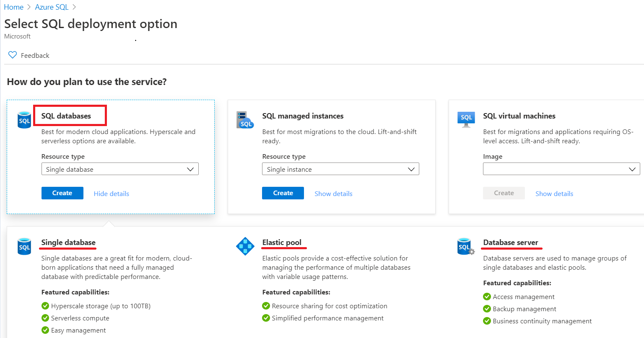Screen dimensions: 644x338
Task: Click the Easy management checkmark icon
Action: tap(45, 330)
